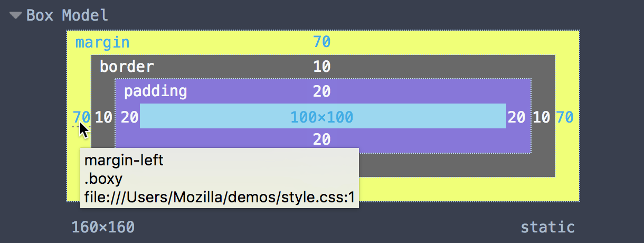Click the border region label
This screenshot has width=644, height=243.
[x=127, y=67]
